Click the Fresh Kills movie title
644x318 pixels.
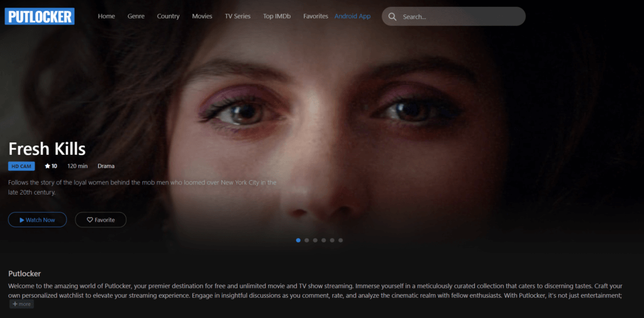47,149
